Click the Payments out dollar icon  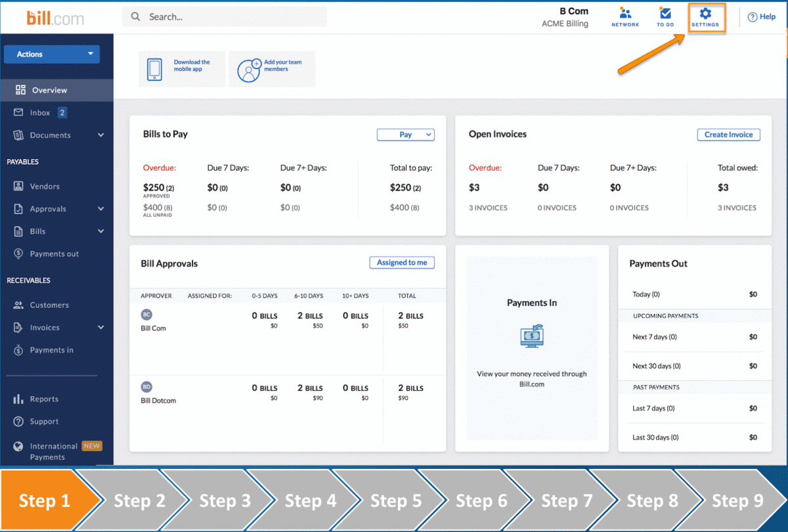tap(18, 254)
